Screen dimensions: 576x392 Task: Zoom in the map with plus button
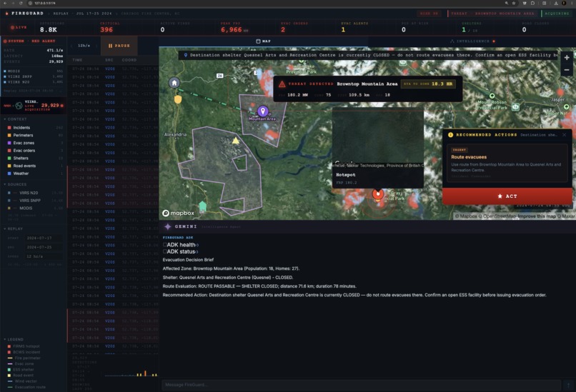point(567,58)
